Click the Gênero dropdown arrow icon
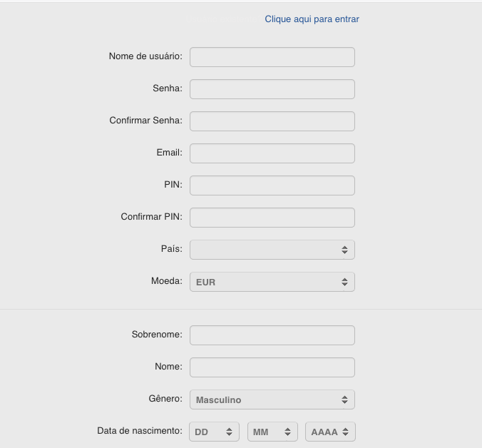The width and height of the screenshot is (482, 448). 344,399
